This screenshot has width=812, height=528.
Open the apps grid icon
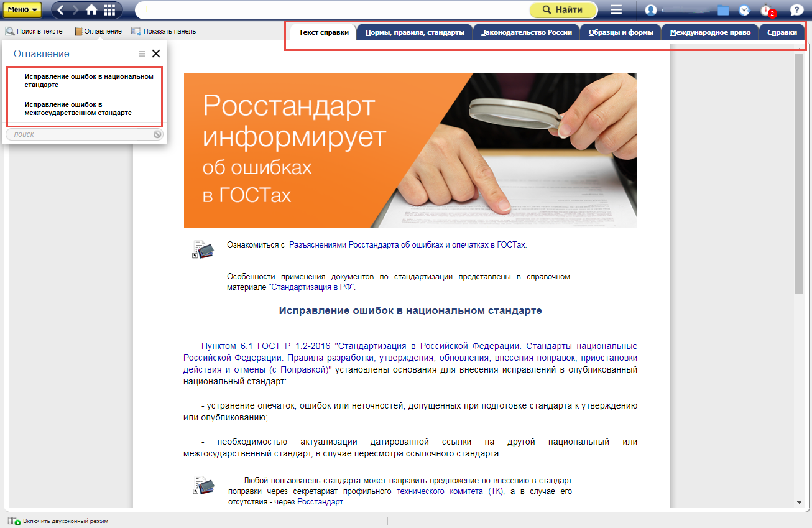110,10
